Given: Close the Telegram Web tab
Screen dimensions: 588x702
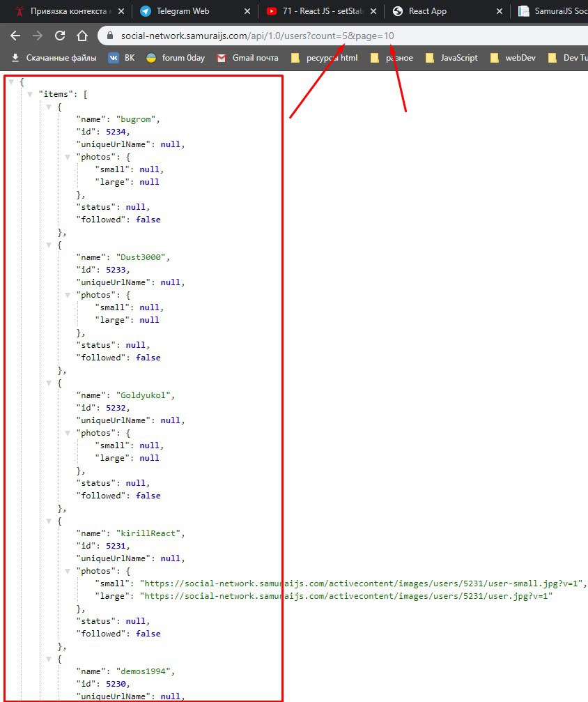Looking at the screenshot, I should pyautogui.click(x=247, y=11).
